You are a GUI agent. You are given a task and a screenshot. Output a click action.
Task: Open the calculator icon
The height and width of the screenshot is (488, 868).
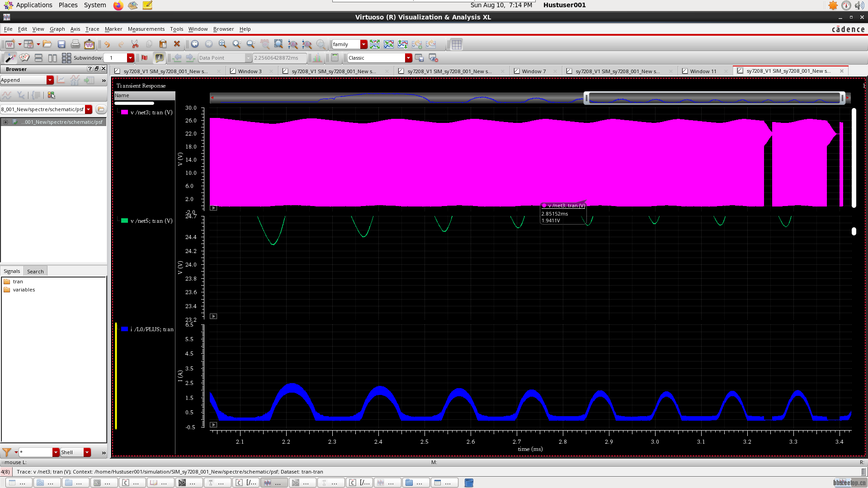point(335,58)
